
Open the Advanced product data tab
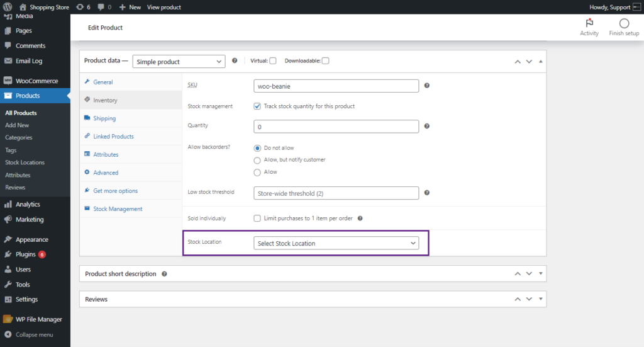pyautogui.click(x=131, y=173)
